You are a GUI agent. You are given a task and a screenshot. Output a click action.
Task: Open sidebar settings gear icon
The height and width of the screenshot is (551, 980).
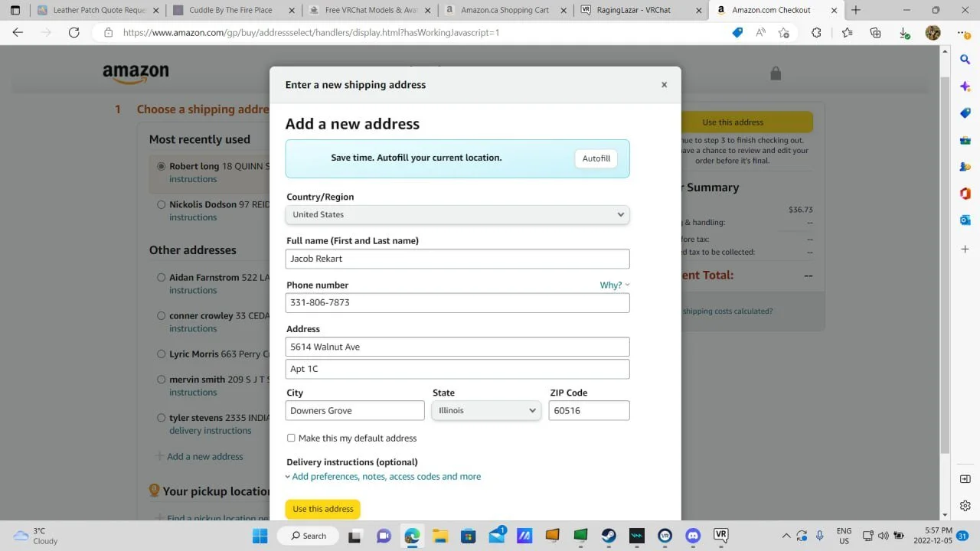click(965, 505)
